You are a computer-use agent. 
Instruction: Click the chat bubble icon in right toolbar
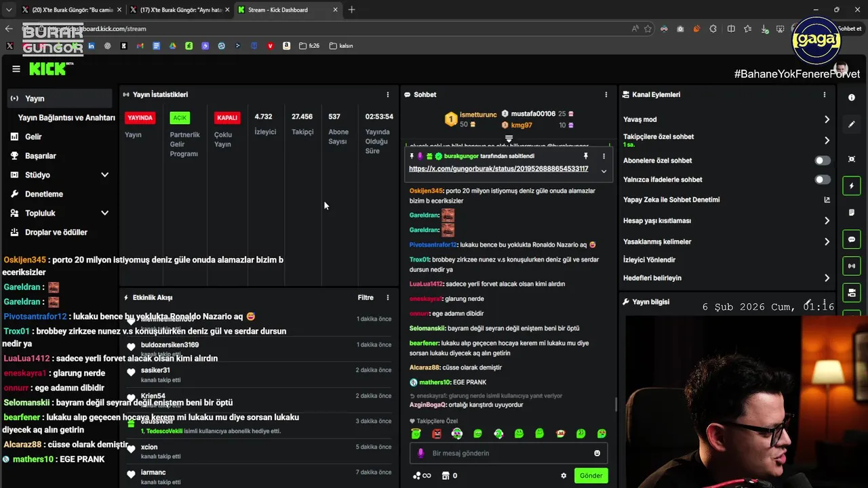(x=852, y=239)
